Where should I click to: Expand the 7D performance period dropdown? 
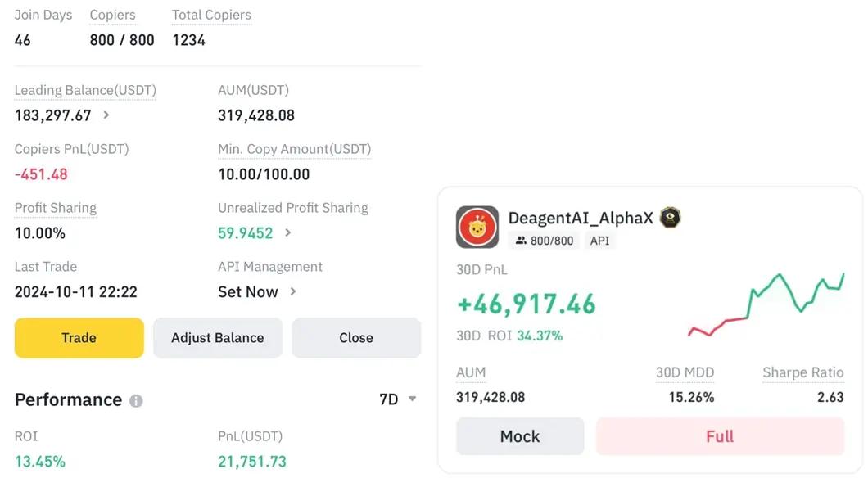point(412,399)
